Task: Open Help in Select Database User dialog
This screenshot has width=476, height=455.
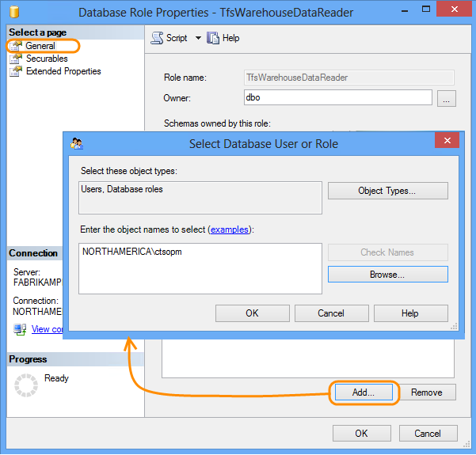Action: coord(411,313)
